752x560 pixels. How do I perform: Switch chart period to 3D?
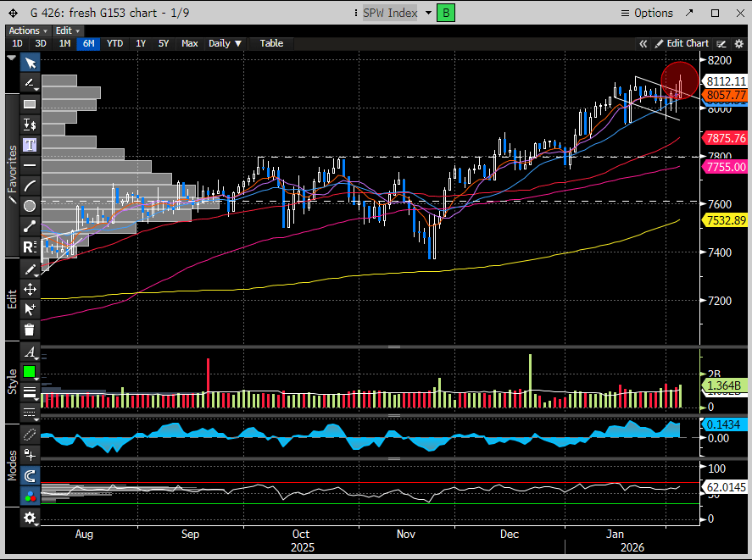coord(41,43)
